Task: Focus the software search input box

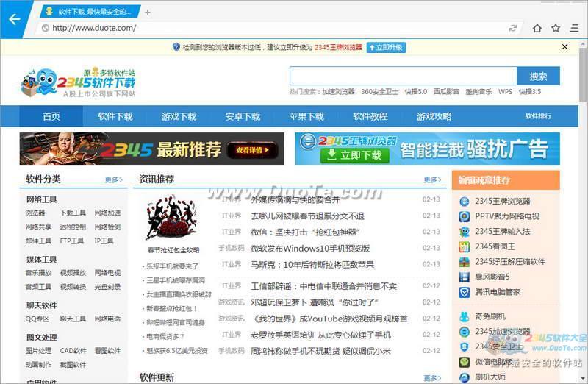Action: coord(403,77)
